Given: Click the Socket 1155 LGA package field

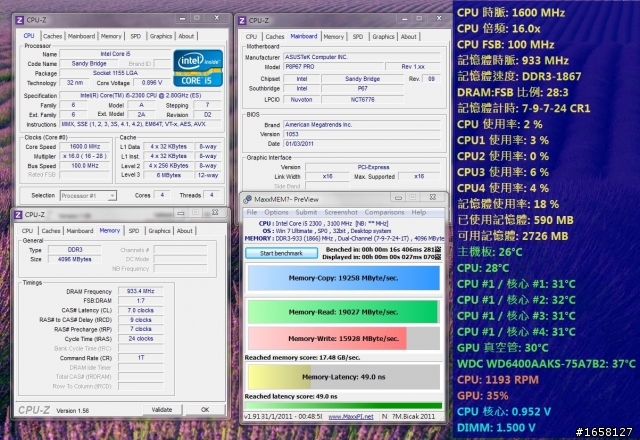Looking at the screenshot, I should pos(115,73).
